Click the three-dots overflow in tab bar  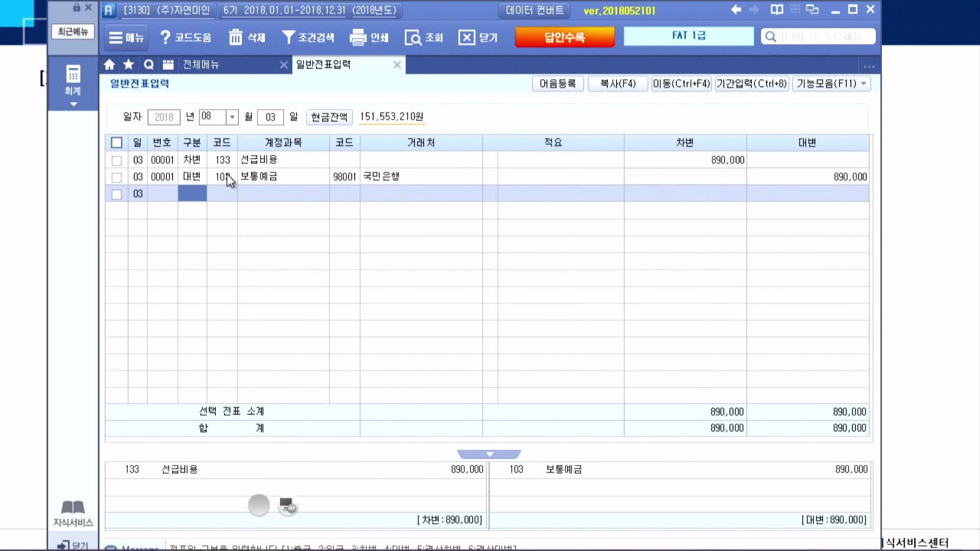tap(869, 66)
